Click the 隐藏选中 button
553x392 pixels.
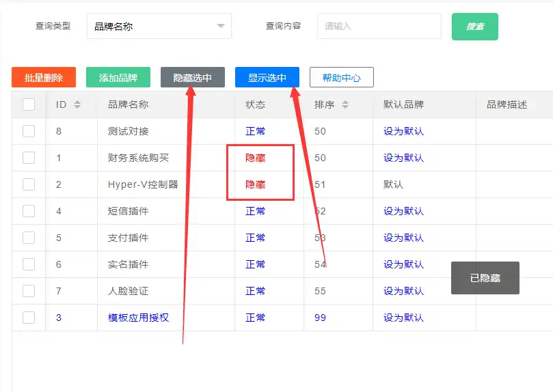point(193,78)
